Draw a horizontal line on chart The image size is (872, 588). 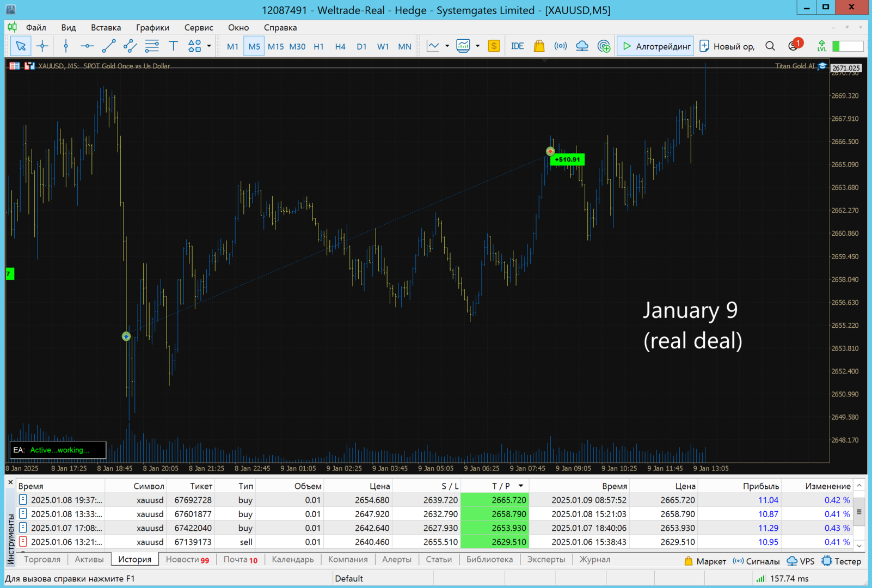pos(87,46)
